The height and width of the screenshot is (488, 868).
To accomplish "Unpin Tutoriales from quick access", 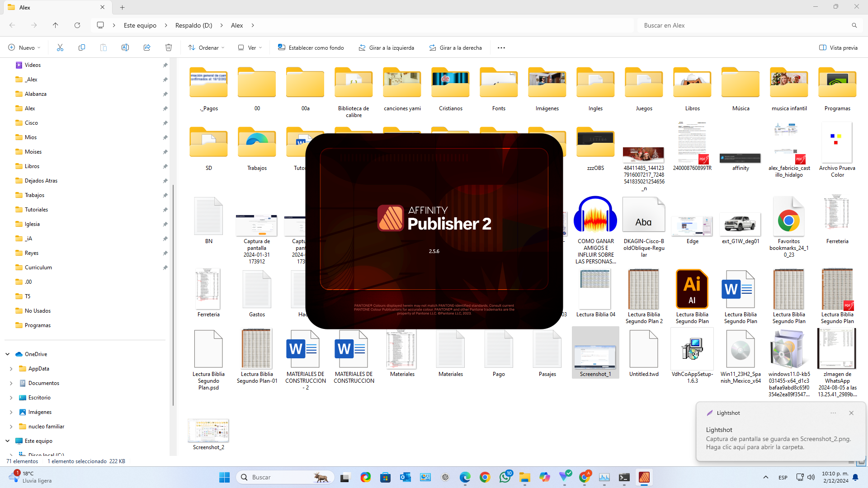I will (165, 210).
